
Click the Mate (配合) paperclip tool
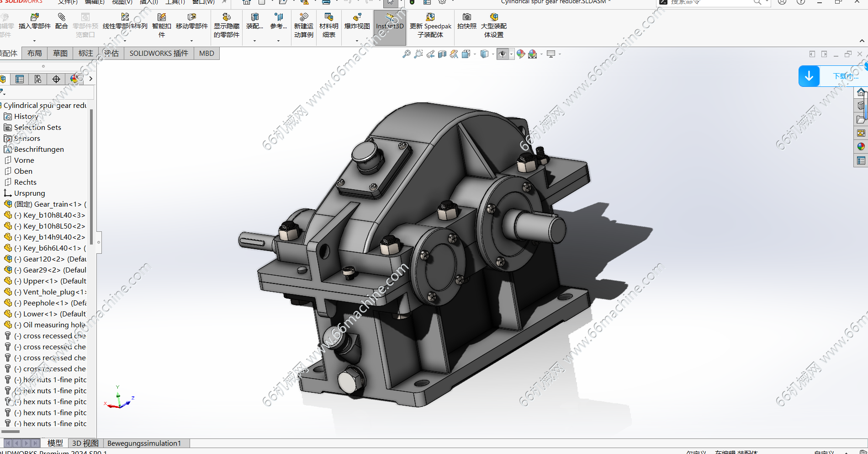pyautogui.click(x=61, y=21)
